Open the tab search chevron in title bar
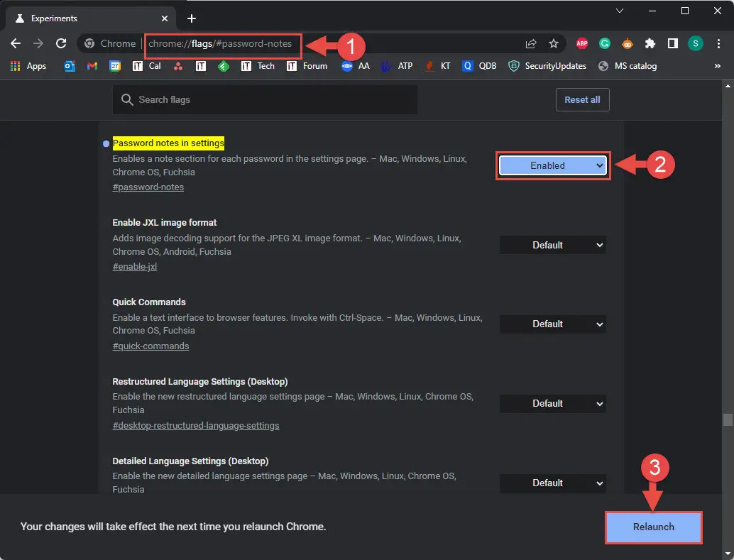Image resolution: width=734 pixels, height=560 pixels. point(619,11)
